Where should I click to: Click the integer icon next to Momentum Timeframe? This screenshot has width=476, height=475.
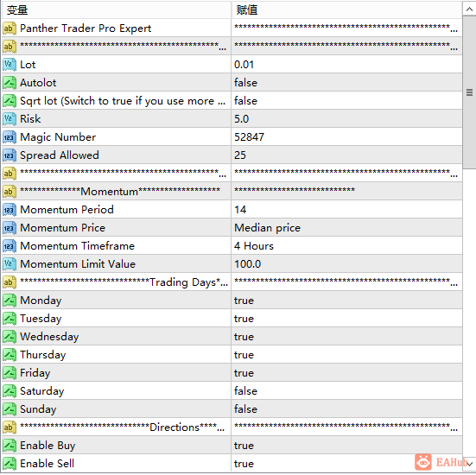[x=10, y=246]
